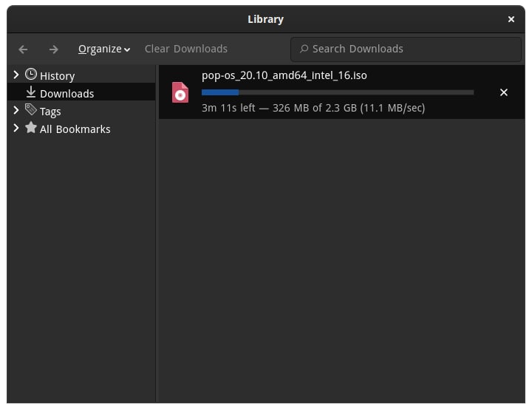Go back with the left arrow button

coord(23,49)
